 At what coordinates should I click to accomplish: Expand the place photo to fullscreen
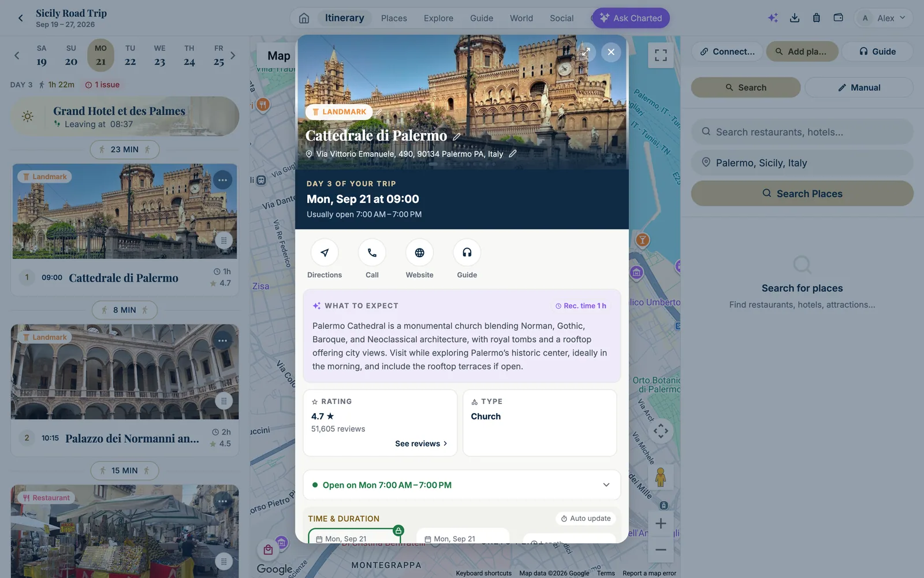pyautogui.click(x=586, y=52)
